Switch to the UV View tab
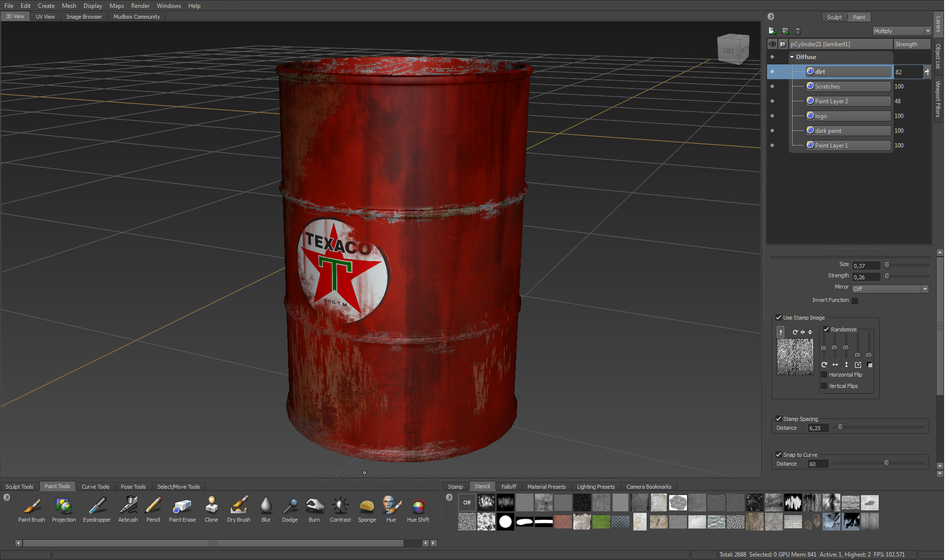The width and height of the screenshot is (948, 560). [x=45, y=17]
